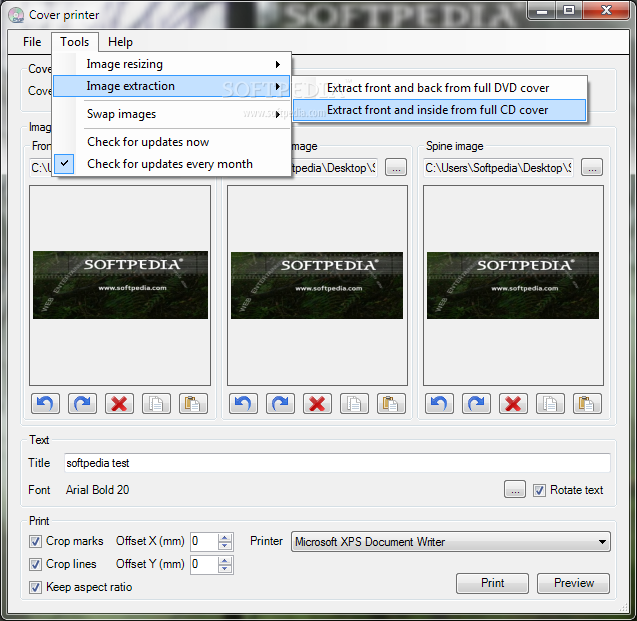This screenshot has width=637, height=621.
Task: Click the Print button
Action: tap(492, 583)
